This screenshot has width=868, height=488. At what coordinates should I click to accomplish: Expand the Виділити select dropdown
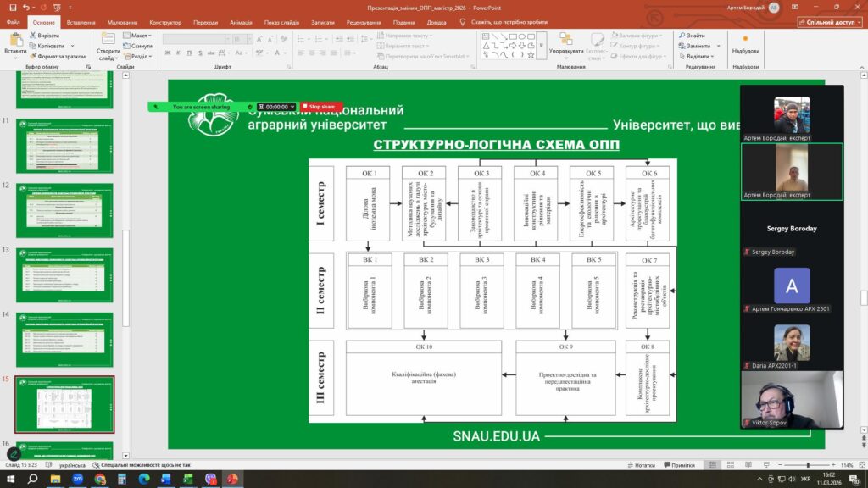699,56
